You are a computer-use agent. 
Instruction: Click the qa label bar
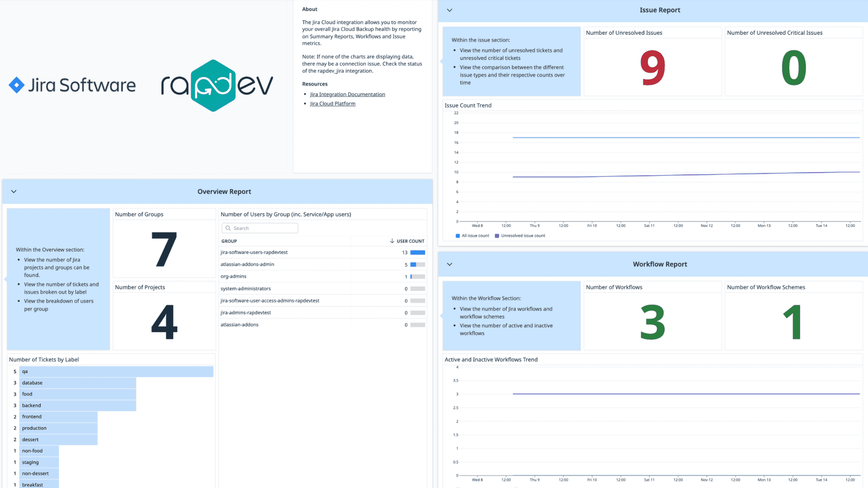pos(116,371)
